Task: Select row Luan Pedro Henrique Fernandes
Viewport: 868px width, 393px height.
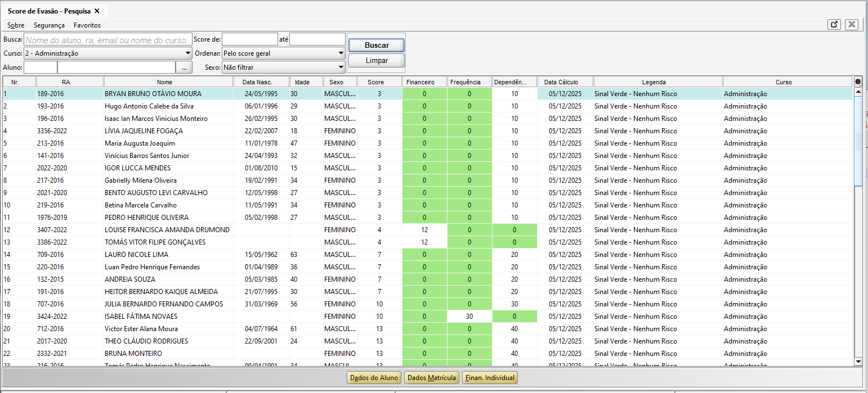Action: click(x=428, y=267)
